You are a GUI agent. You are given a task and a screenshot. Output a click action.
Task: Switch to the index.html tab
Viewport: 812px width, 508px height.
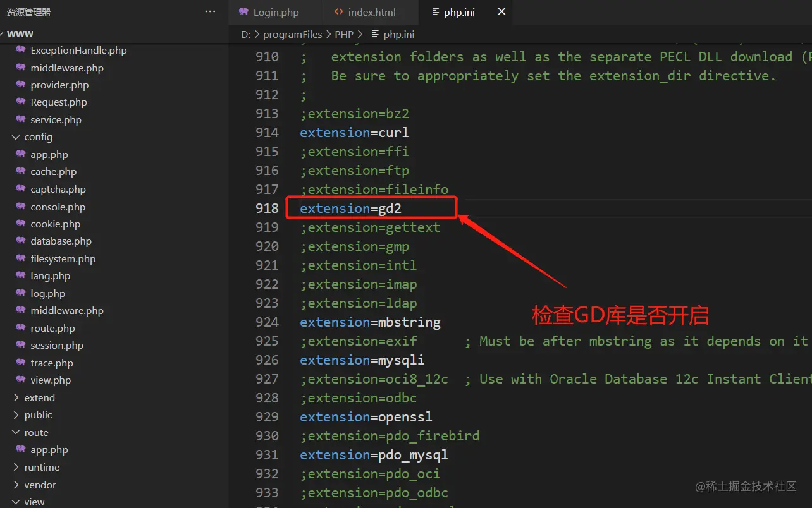[x=371, y=12]
